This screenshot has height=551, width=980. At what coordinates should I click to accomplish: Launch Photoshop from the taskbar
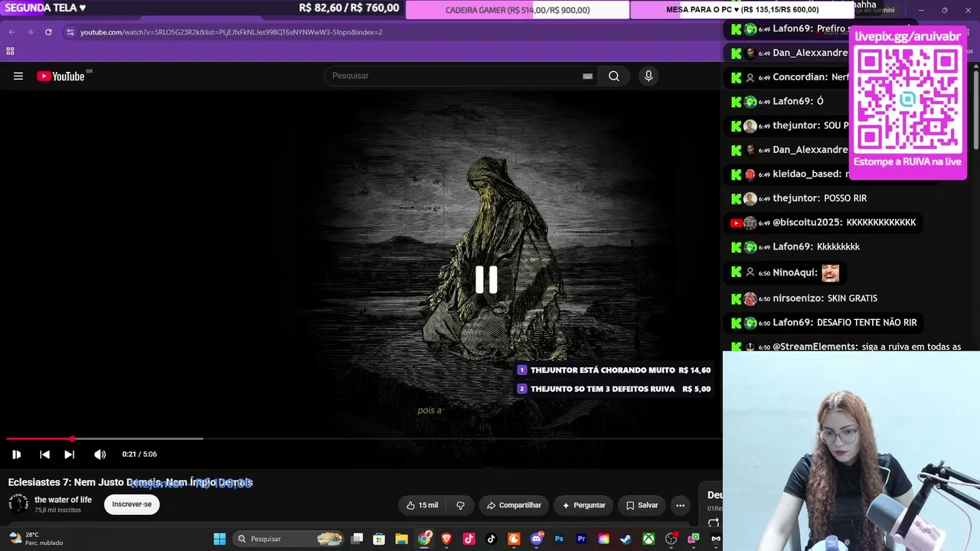pyautogui.click(x=559, y=539)
